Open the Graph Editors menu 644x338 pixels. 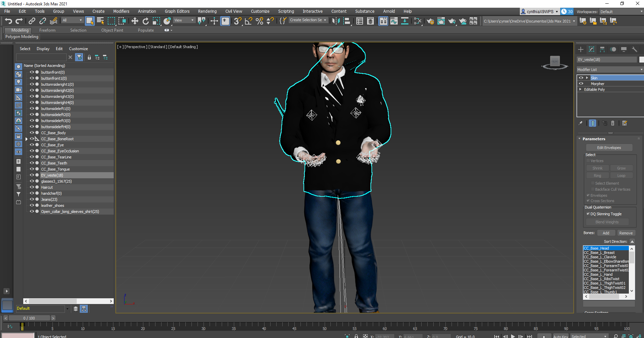click(x=177, y=11)
